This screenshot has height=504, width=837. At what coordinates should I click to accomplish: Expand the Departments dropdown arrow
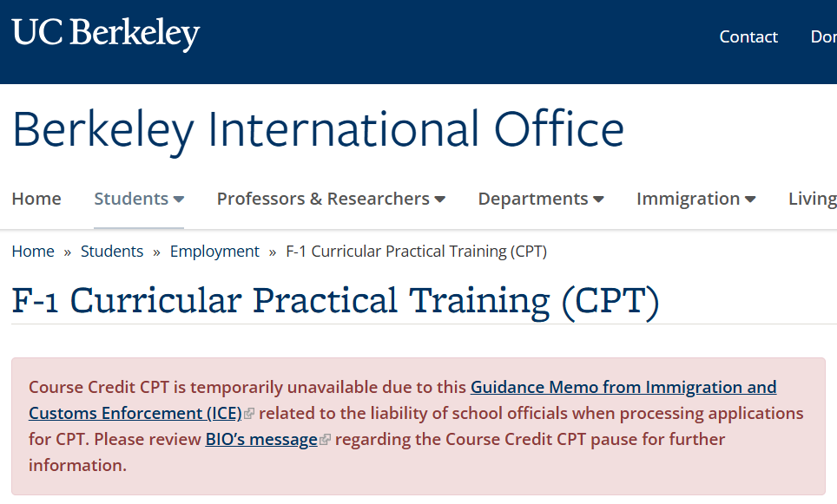click(598, 200)
